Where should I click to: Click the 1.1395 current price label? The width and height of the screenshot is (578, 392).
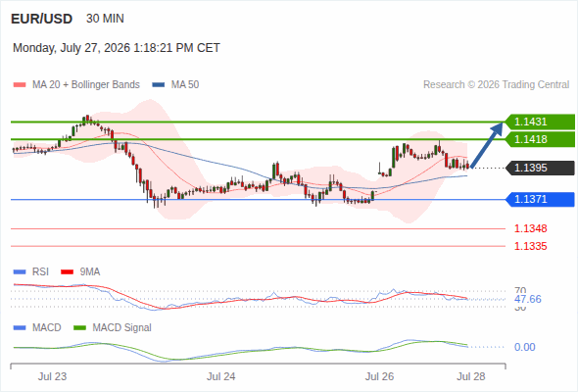540,168
